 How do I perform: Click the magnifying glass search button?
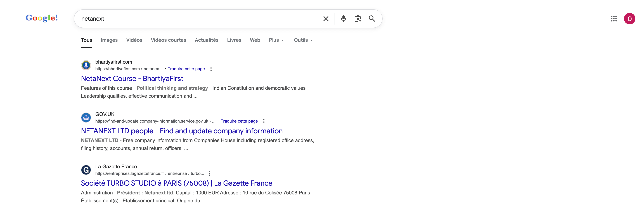pos(372,19)
